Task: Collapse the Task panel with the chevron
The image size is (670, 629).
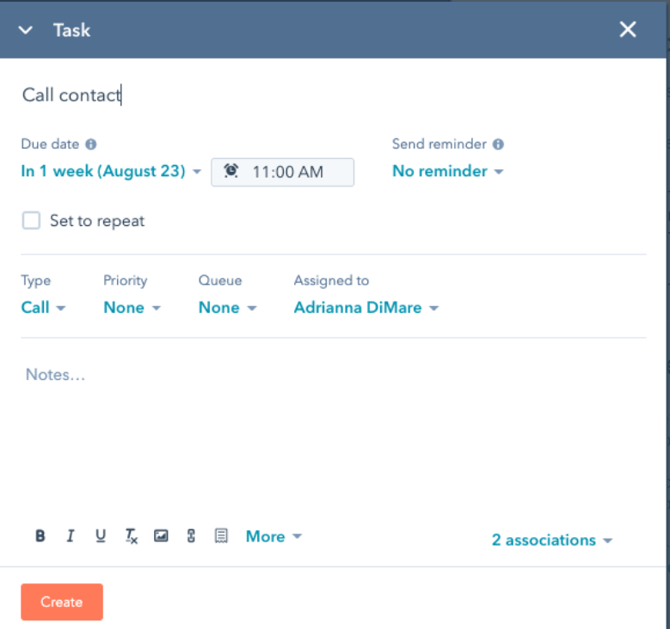Action: point(26,30)
